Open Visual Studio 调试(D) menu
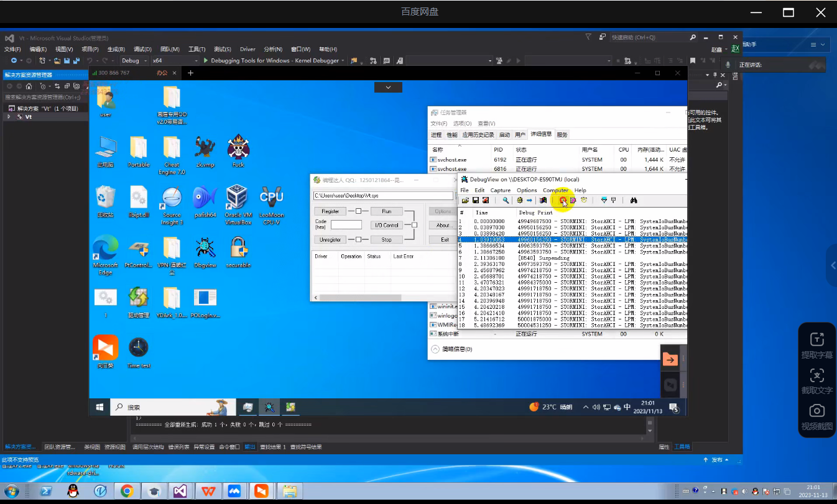Image resolution: width=837 pixels, height=504 pixels. 142,49
